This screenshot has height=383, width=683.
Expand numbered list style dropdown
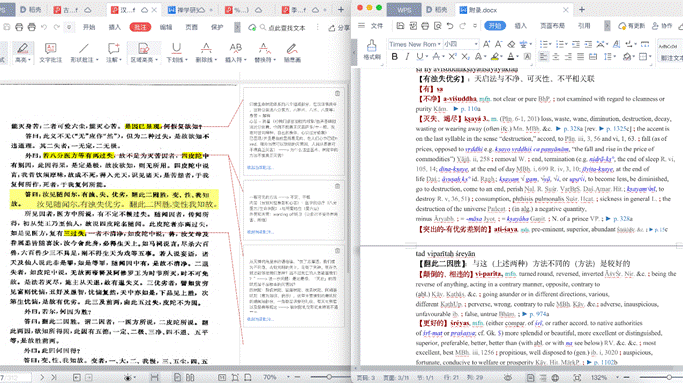click(566, 44)
